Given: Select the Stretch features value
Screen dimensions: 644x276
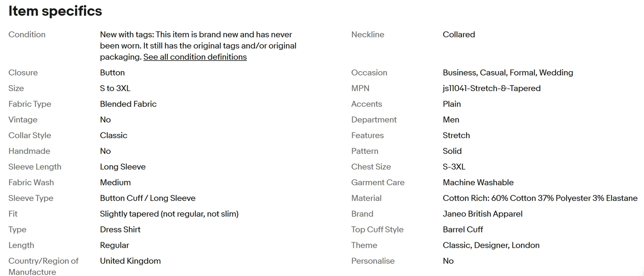Looking at the screenshot, I should tap(456, 135).
